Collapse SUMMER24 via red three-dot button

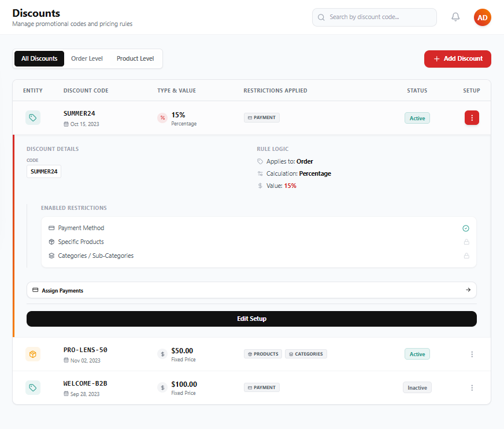(x=472, y=118)
